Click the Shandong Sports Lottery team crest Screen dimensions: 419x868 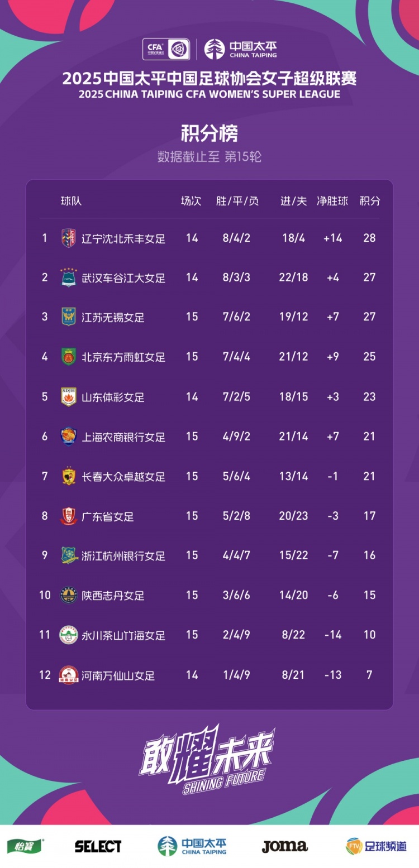click(x=68, y=397)
